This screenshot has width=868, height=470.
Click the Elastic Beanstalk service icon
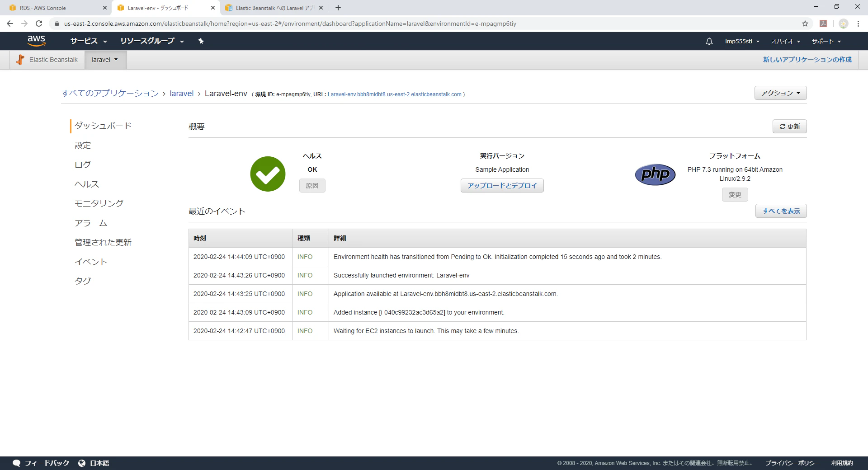[x=20, y=60]
